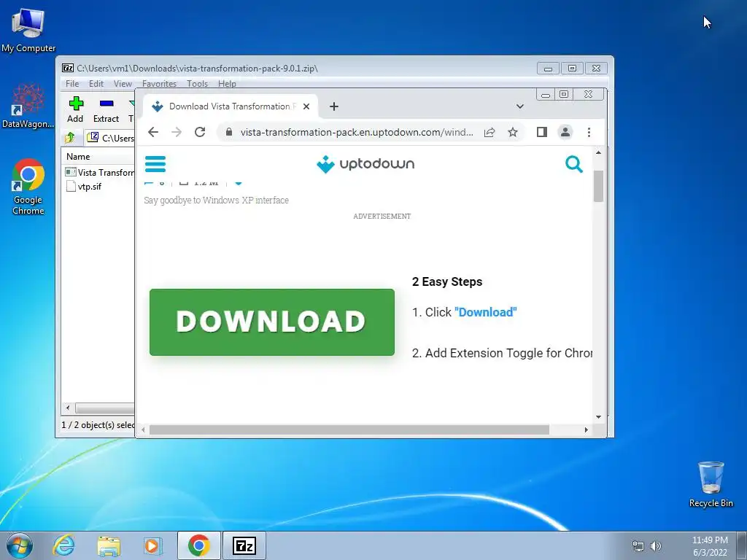The height and width of the screenshot is (560, 747).
Task: Open the Windows Start menu
Action: coord(20,545)
